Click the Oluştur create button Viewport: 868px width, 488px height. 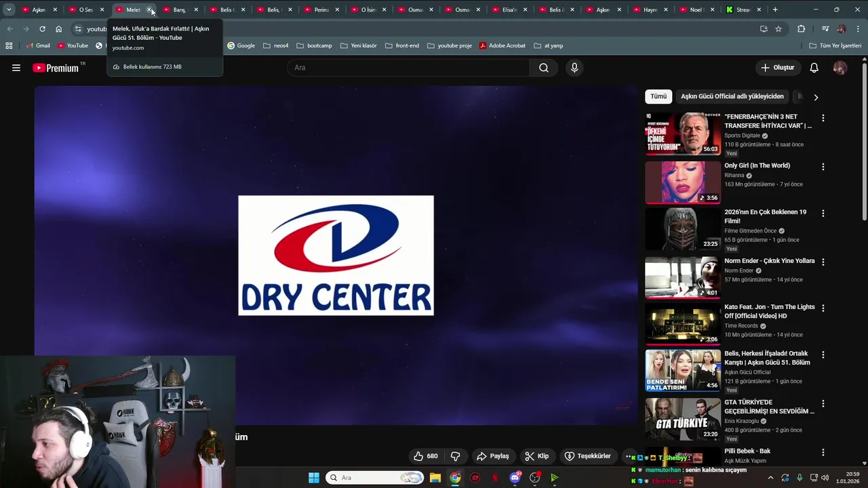777,68
